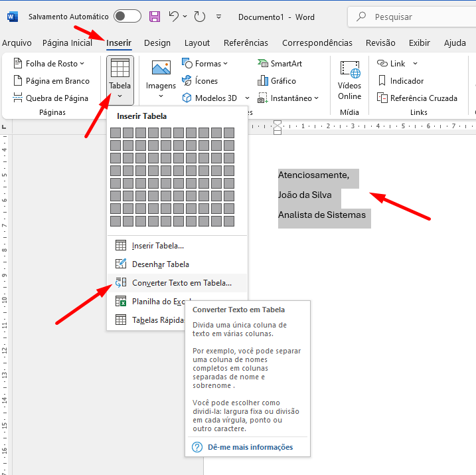The image size is (476, 475).
Task: Click the Undo arrow icon
Action: pos(174,16)
